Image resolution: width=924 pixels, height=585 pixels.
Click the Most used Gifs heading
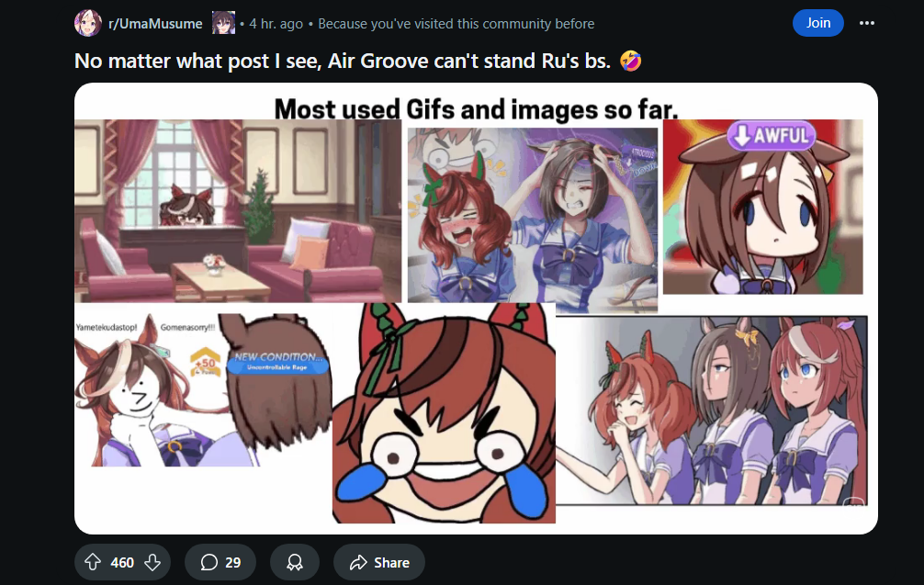[476, 109]
